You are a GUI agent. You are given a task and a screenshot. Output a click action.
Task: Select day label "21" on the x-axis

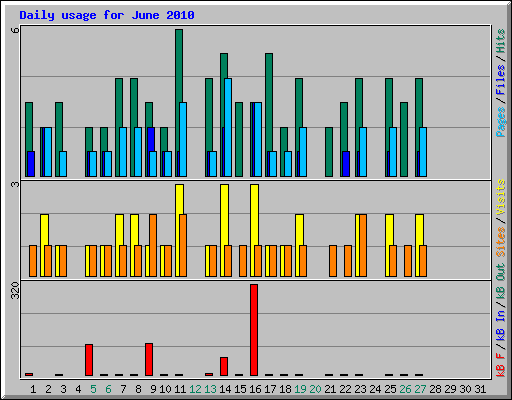point(330,389)
